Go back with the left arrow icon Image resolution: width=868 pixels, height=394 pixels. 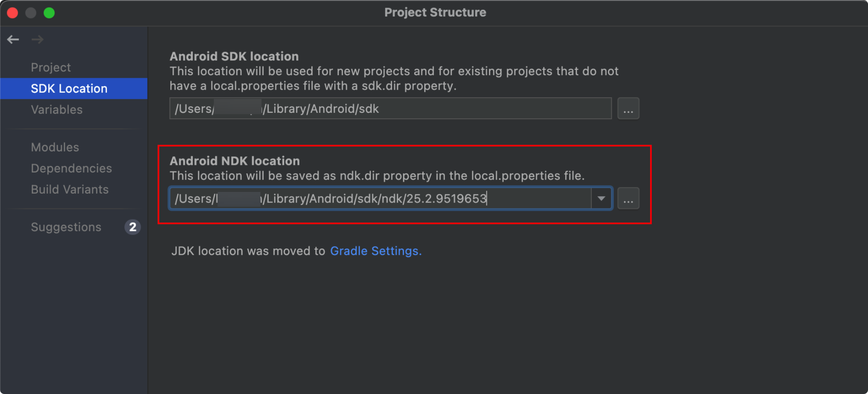pos(13,39)
